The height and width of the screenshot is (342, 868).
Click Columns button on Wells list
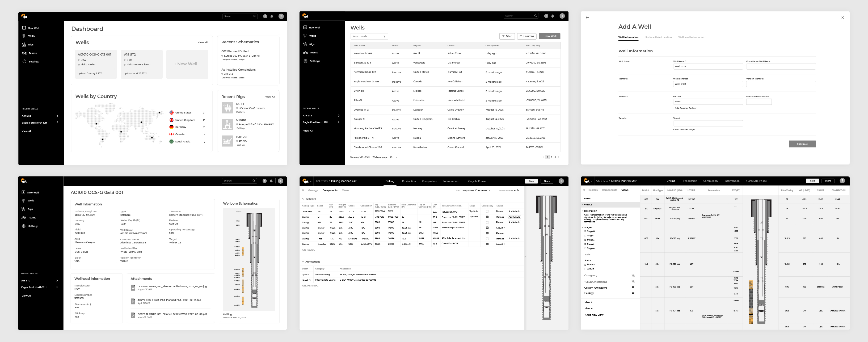[x=527, y=36]
